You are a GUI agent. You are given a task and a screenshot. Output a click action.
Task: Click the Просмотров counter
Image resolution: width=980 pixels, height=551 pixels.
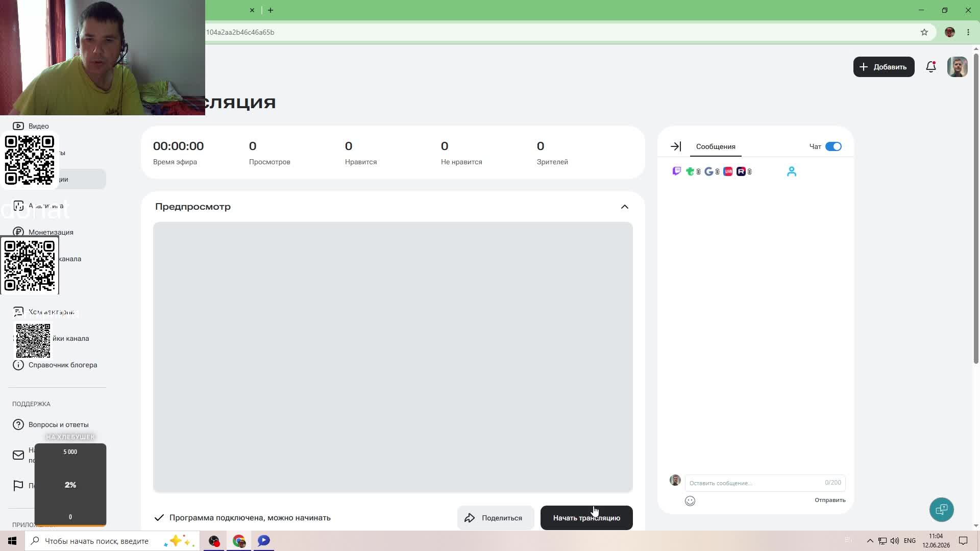(x=269, y=153)
